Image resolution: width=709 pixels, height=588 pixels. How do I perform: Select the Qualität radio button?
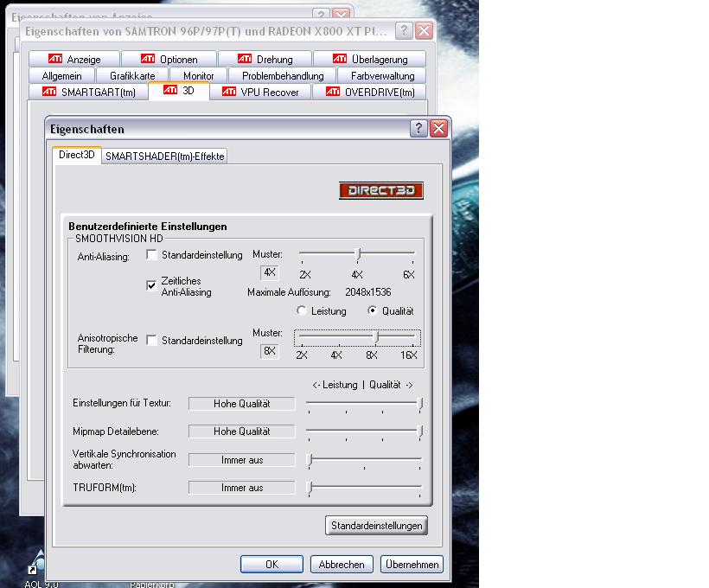point(372,310)
